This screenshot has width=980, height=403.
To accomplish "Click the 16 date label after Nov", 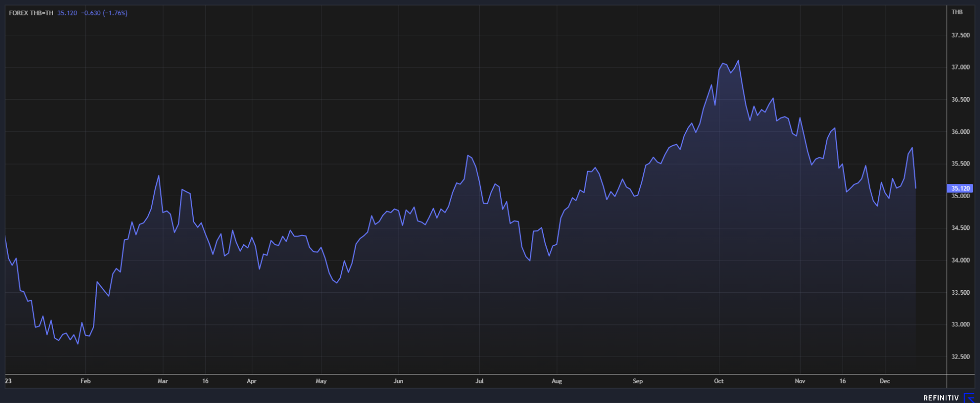I will tap(843, 381).
